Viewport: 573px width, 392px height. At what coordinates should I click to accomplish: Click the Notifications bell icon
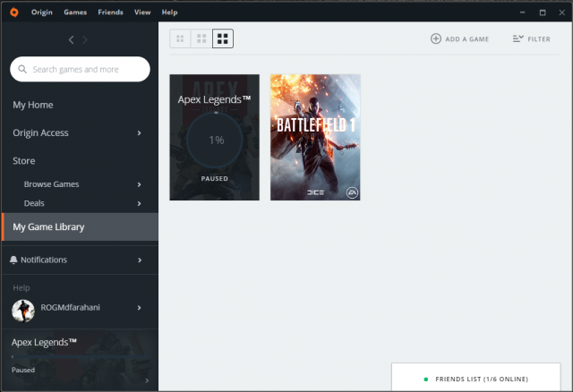[x=13, y=260]
